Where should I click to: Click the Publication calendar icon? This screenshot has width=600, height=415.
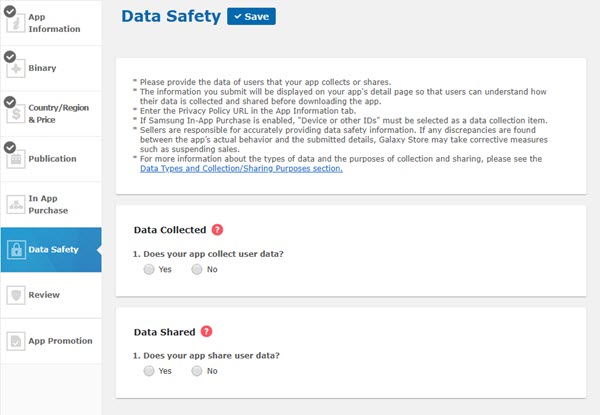pos(16,159)
